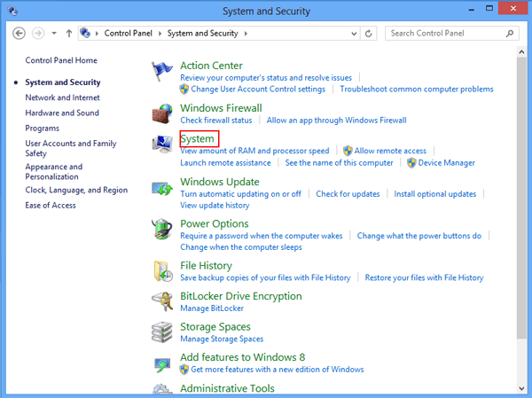The image size is (532, 398).
Task: Click the shield icon beside Allow remote access
Action: (x=348, y=151)
